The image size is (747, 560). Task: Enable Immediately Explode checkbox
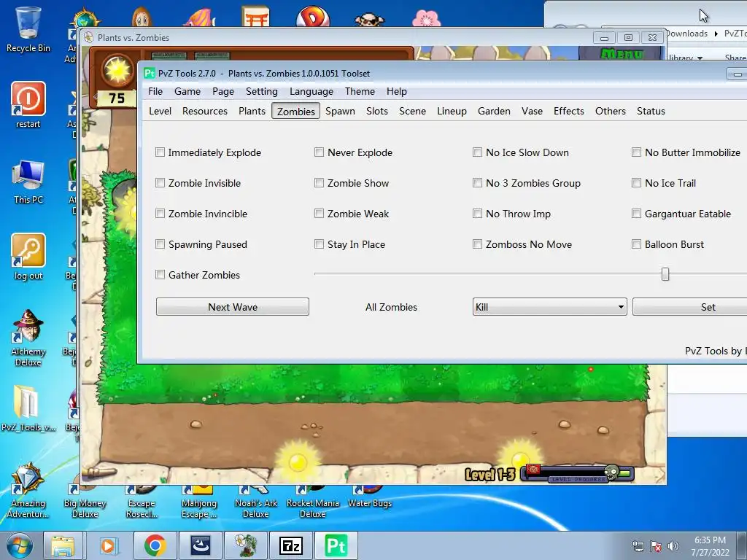[x=160, y=152]
